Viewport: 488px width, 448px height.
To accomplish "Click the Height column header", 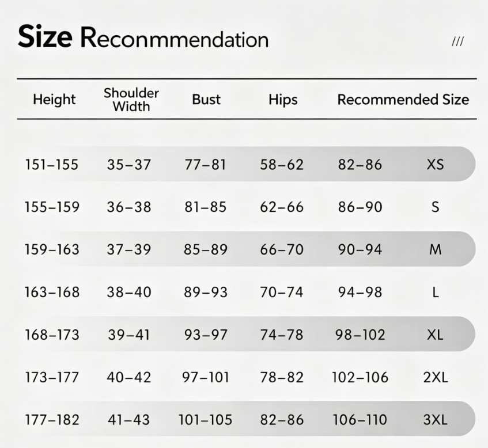I will (54, 100).
